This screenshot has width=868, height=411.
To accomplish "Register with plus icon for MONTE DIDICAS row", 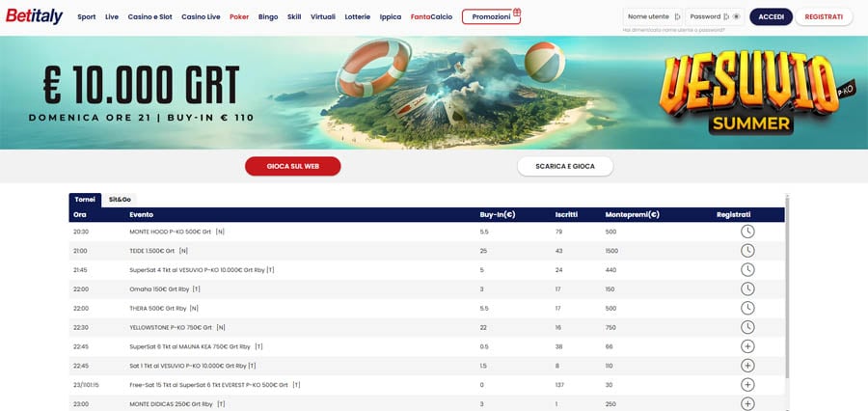I will [x=747, y=404].
